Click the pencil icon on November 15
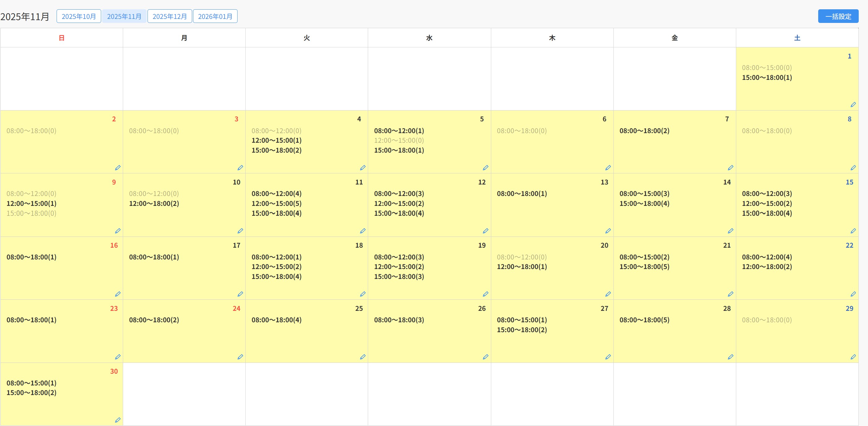 (x=853, y=231)
